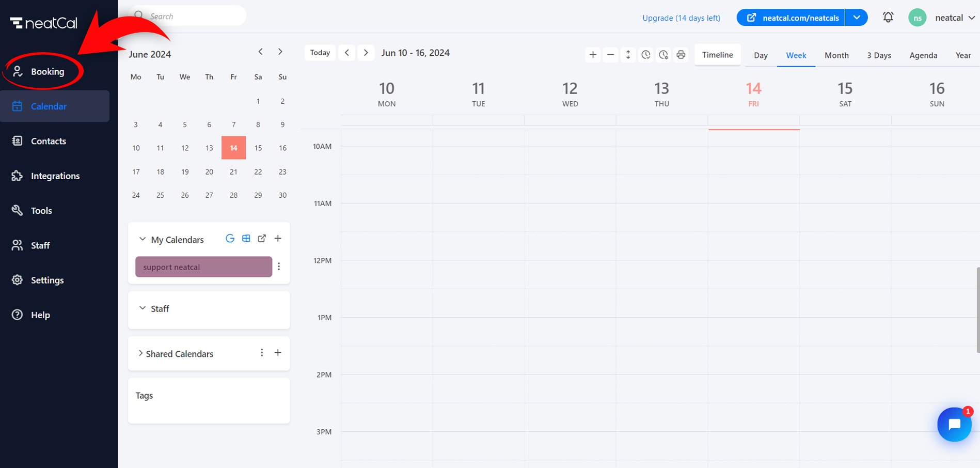The height and width of the screenshot is (468, 980).
Task: Click the Search input field
Action: pos(187,16)
